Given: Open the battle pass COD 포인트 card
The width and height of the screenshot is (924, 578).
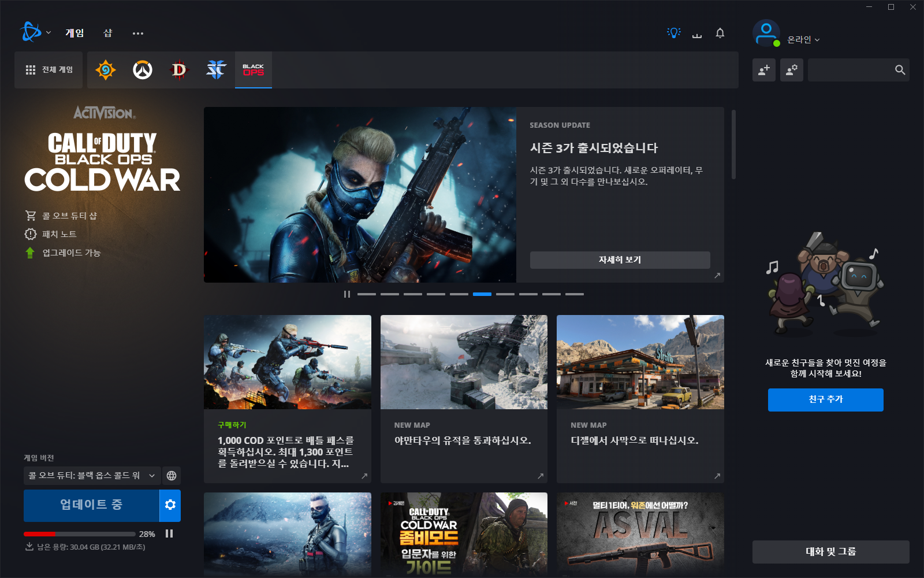Looking at the screenshot, I should 288,399.
